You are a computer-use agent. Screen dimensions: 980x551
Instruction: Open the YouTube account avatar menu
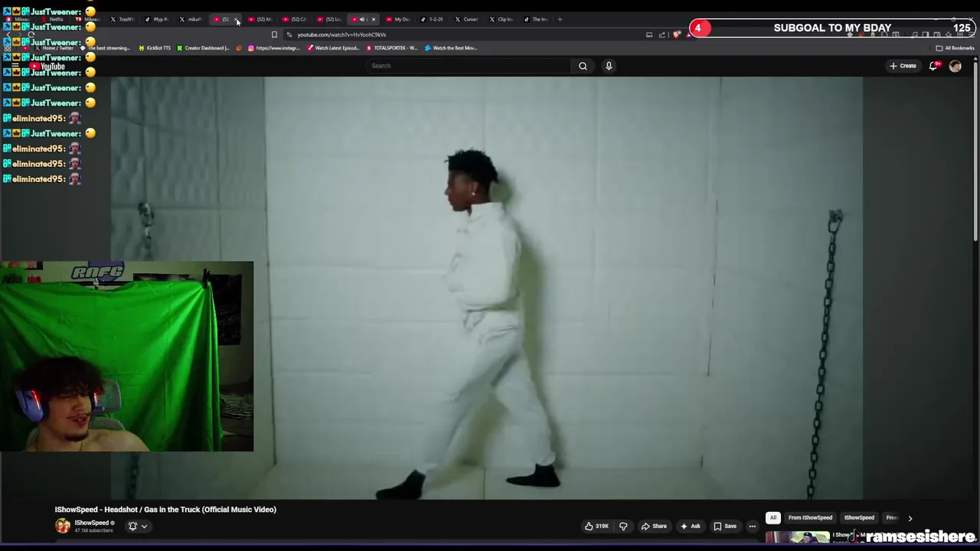tap(955, 66)
